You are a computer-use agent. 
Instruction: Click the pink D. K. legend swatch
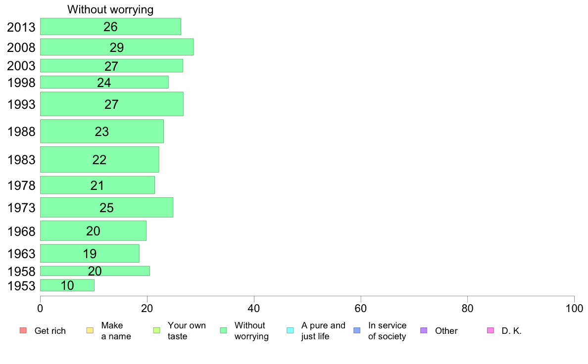pyautogui.click(x=490, y=330)
